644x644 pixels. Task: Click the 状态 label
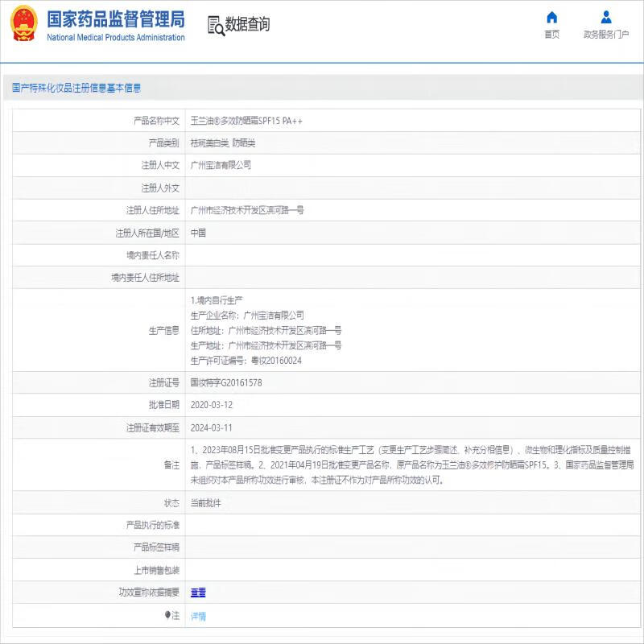pos(171,502)
